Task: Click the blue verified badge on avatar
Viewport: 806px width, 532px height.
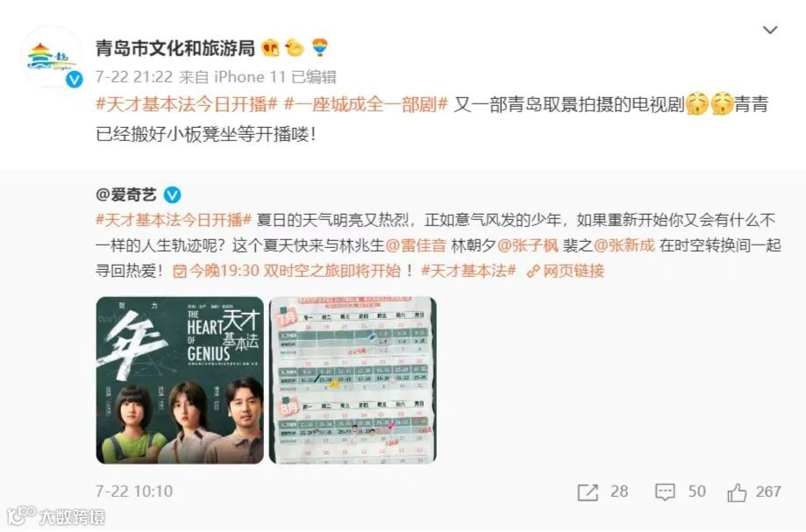Action: click(75, 79)
